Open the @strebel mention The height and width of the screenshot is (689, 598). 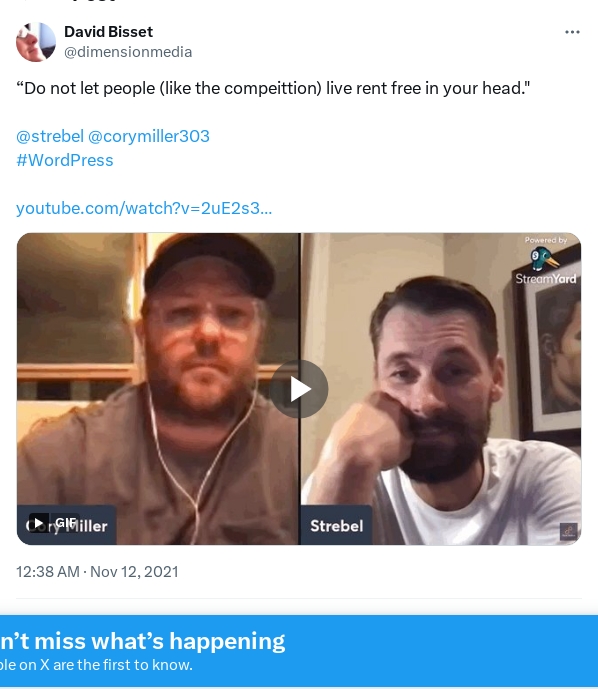pyautogui.click(x=50, y=136)
